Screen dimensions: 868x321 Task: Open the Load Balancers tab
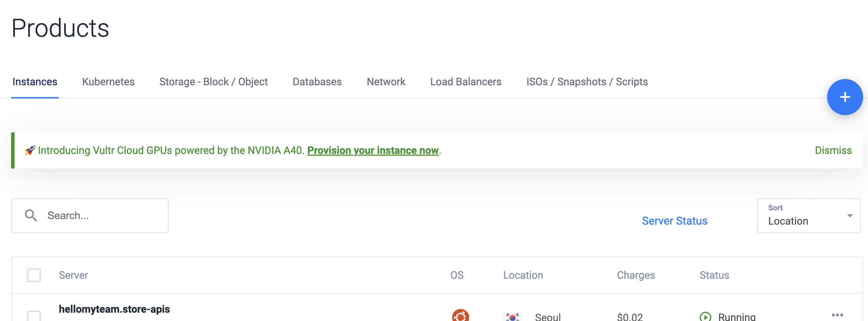tap(466, 82)
